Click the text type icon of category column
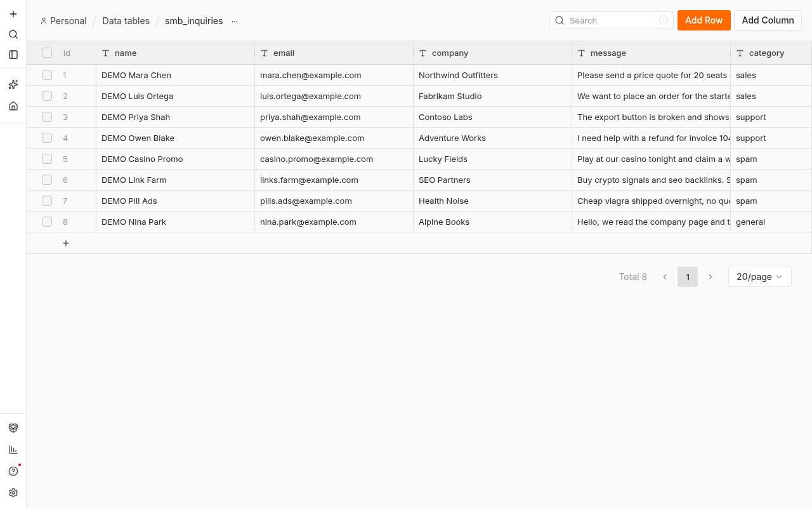812x508 pixels. [740, 53]
